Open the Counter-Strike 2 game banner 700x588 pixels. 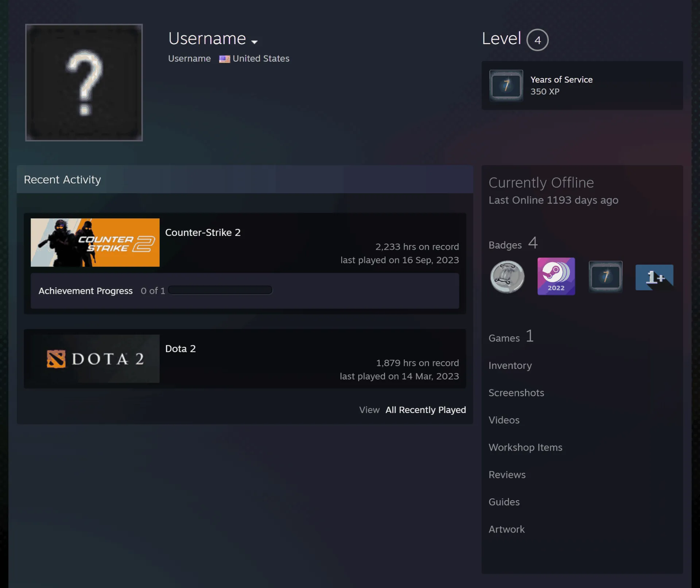click(95, 242)
